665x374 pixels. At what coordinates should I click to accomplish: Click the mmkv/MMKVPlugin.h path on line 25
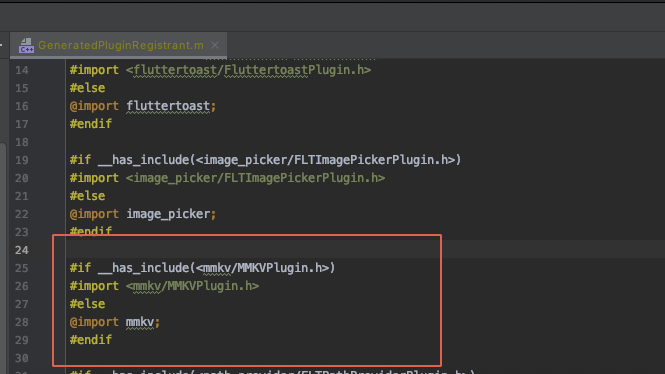[263, 268]
